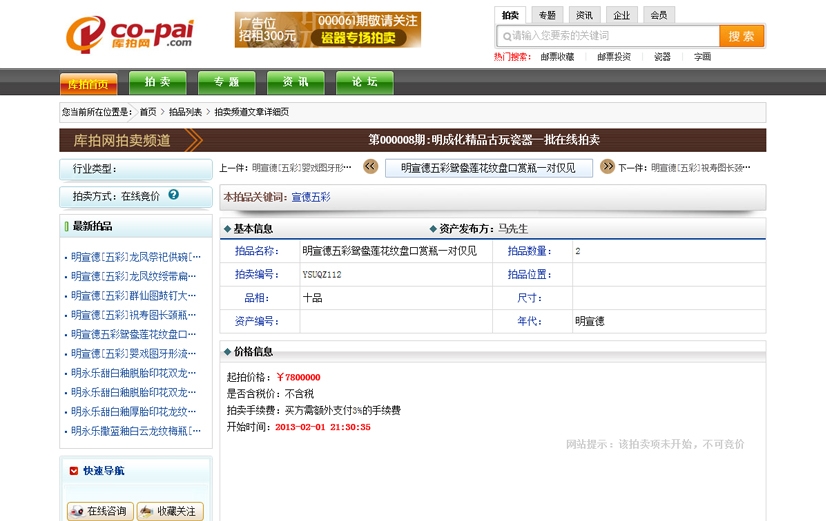Click the 收藏关注 favorite button

point(170,511)
